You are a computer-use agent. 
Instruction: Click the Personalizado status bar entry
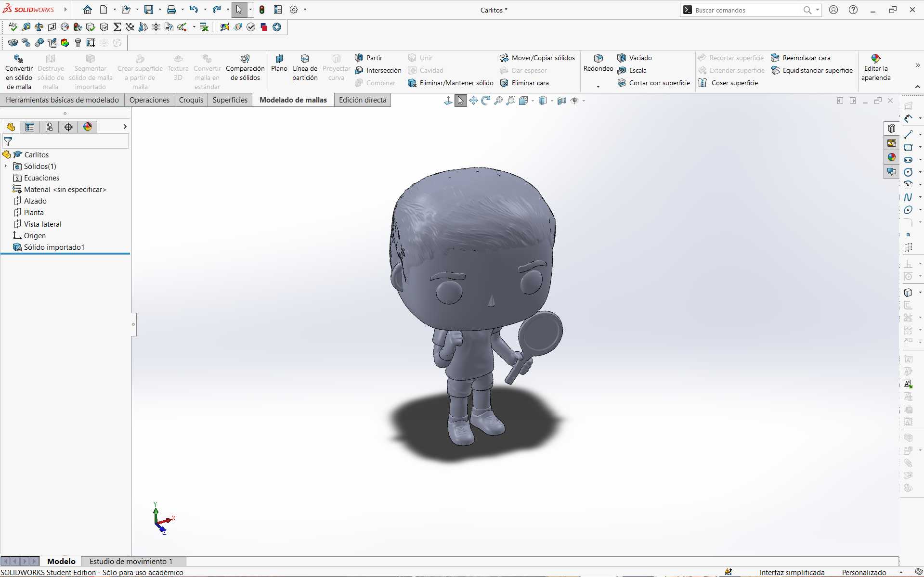point(864,572)
